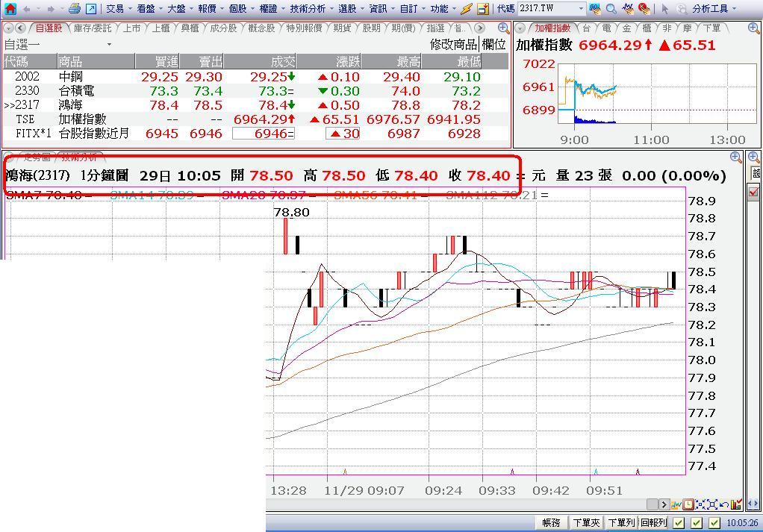Click the forward navigation arrow
Screen dimensions: 763x532
pyautogui.click(x=50, y=9)
